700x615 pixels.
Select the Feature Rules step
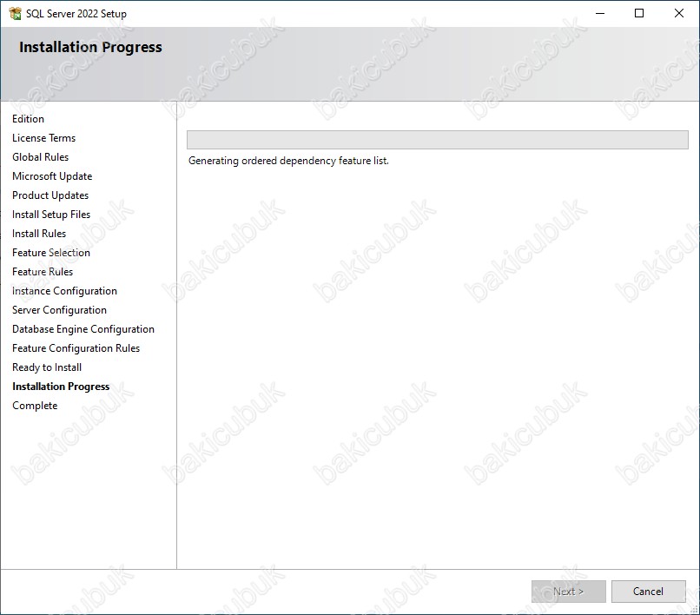[43, 272]
